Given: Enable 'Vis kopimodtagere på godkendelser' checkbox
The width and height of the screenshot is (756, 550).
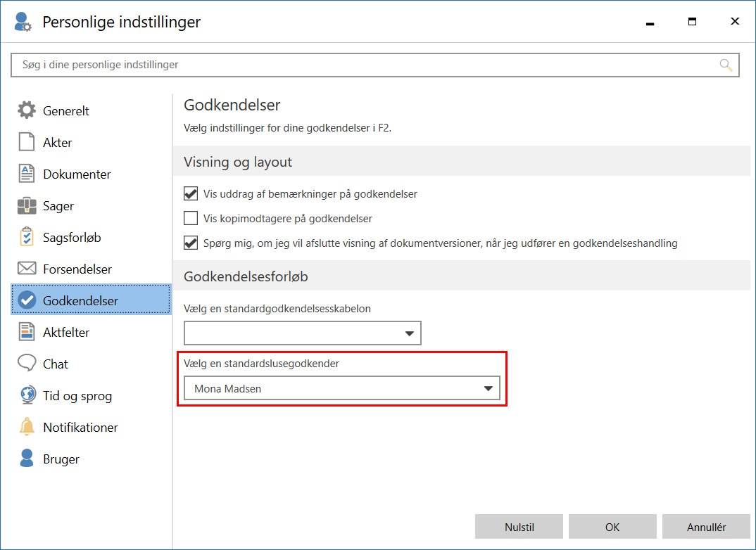Looking at the screenshot, I should pos(191,218).
